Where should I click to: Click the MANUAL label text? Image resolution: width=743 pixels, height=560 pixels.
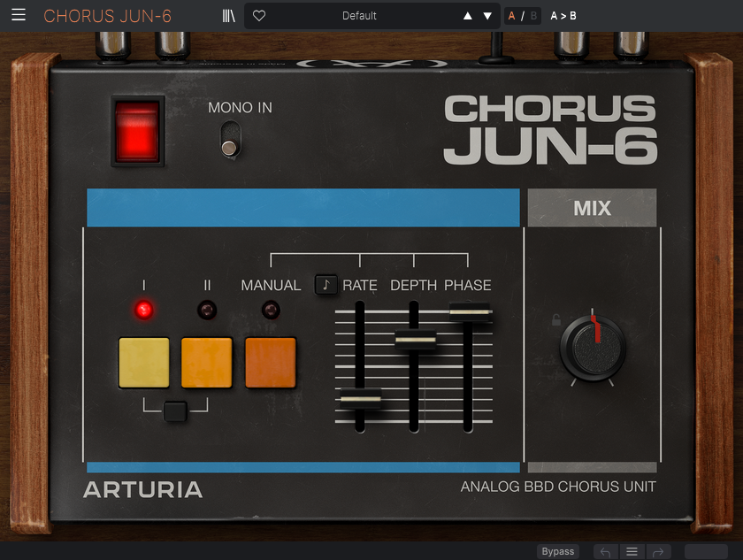pyautogui.click(x=271, y=285)
